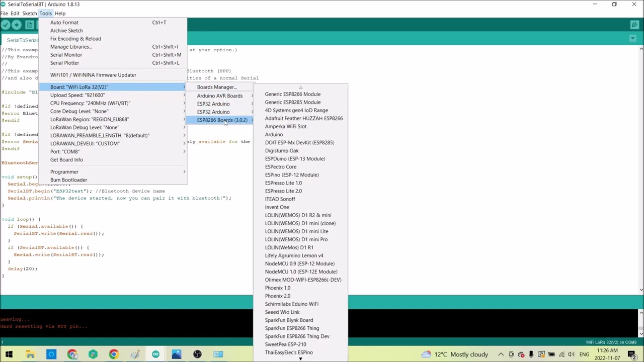Viewport: 644px width, 362px height.
Task: Open Cortana from the taskbar
Action: [x=51, y=354]
